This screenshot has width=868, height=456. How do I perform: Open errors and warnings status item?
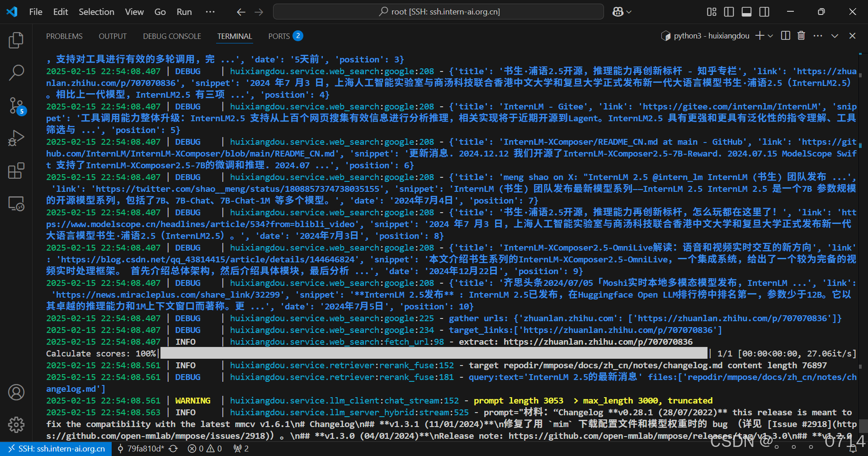205,449
